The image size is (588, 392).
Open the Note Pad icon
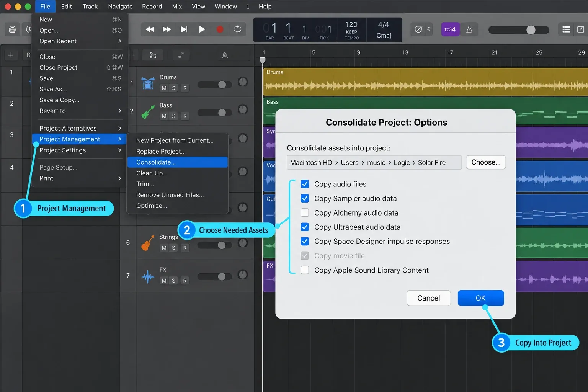pyautogui.click(x=580, y=29)
